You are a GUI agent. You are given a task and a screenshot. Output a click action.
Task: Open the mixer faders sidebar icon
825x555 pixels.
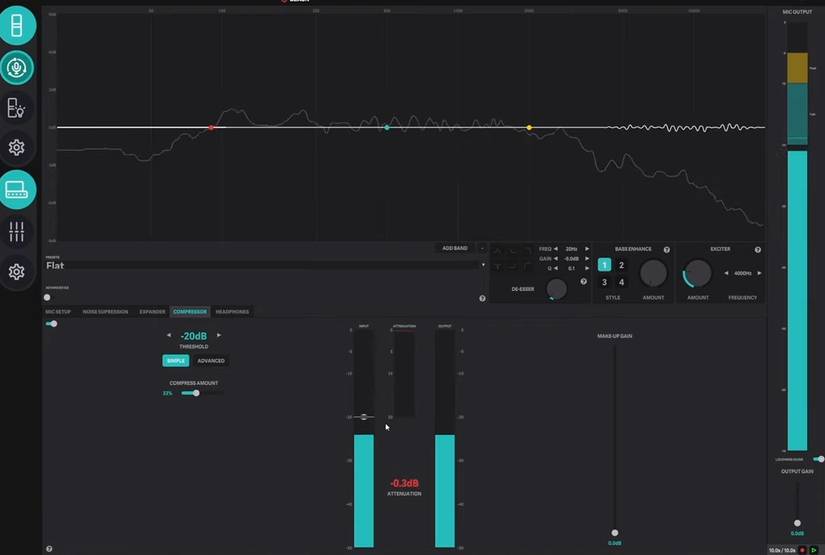coord(17,231)
